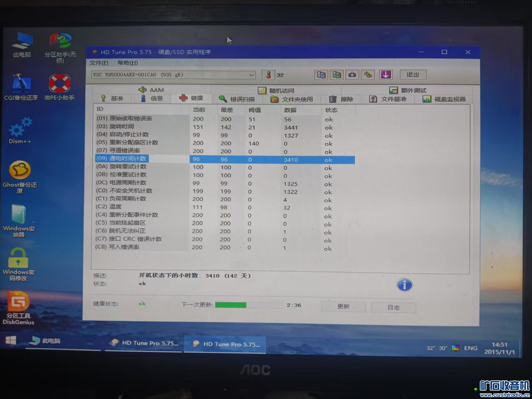Select the (C0) 不安全关机计数 row

225,192
